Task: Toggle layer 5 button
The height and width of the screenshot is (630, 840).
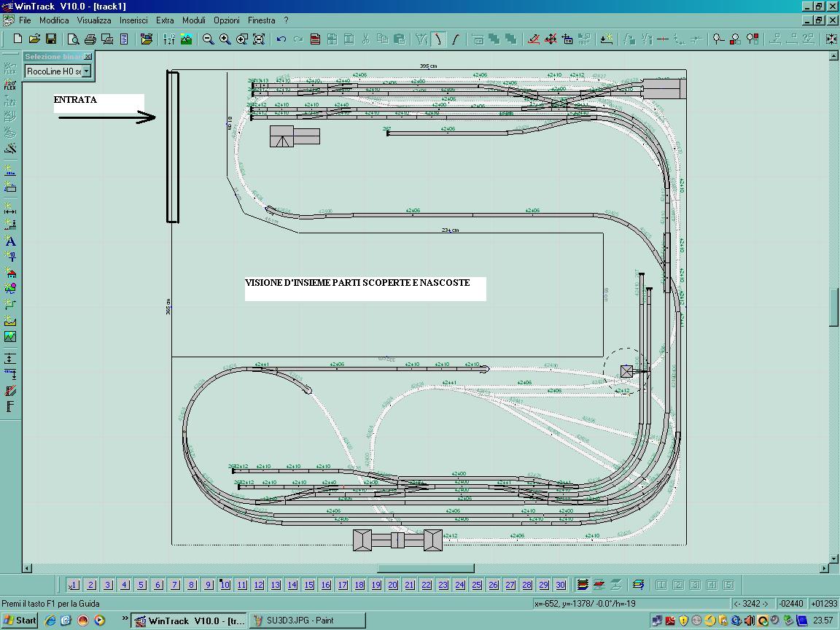Action: [141, 585]
